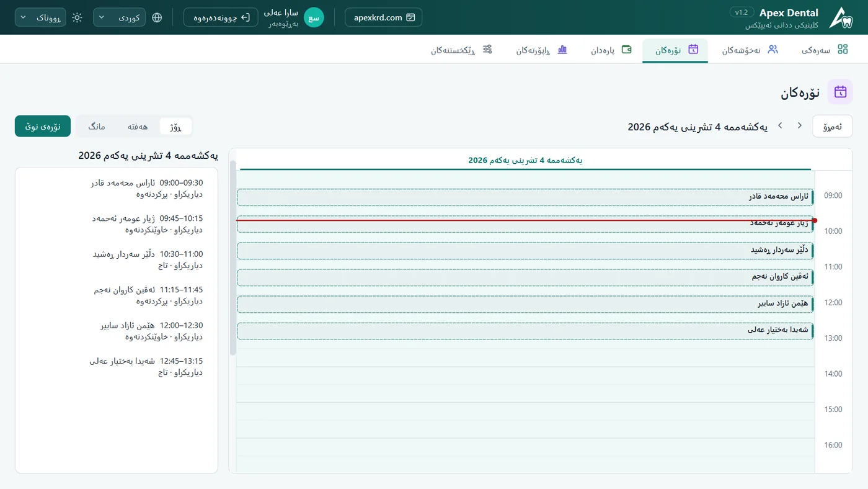Select the 11:15–11:45 list entry
The height and width of the screenshot is (489, 868).
(117, 295)
